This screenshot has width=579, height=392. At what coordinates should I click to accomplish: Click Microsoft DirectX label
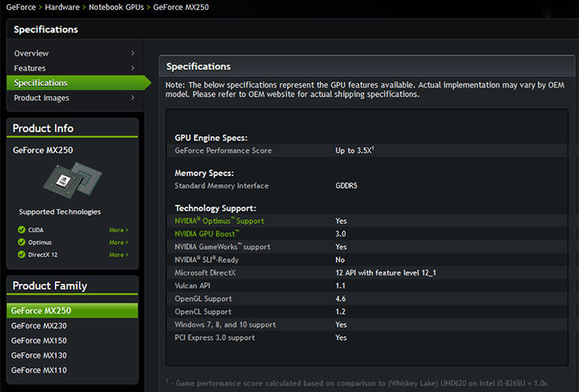click(205, 273)
